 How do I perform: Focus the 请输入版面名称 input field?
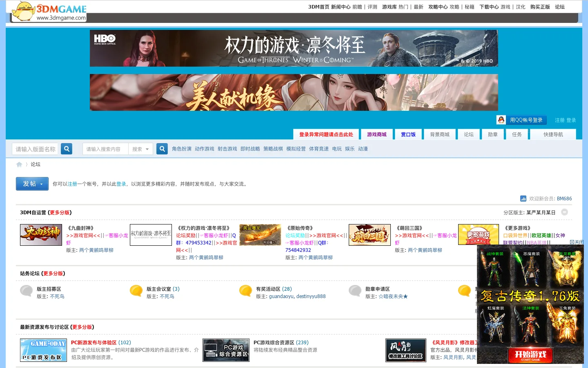click(35, 149)
